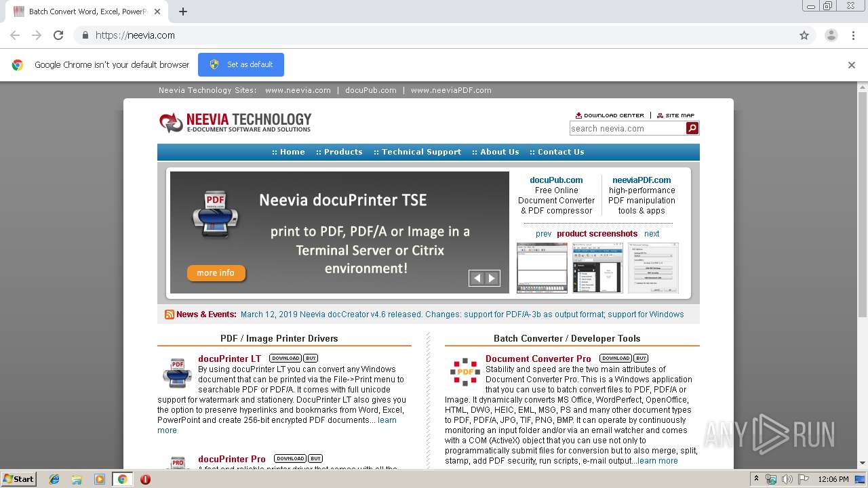Click the Chrome taskbar icon
The image size is (868, 488).
122,479
